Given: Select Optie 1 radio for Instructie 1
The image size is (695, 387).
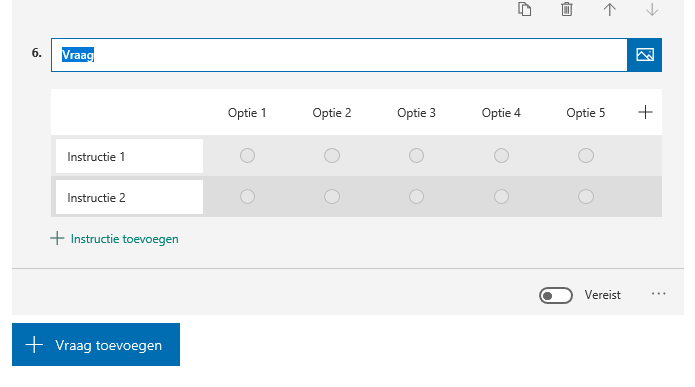Looking at the screenshot, I should (x=247, y=156).
